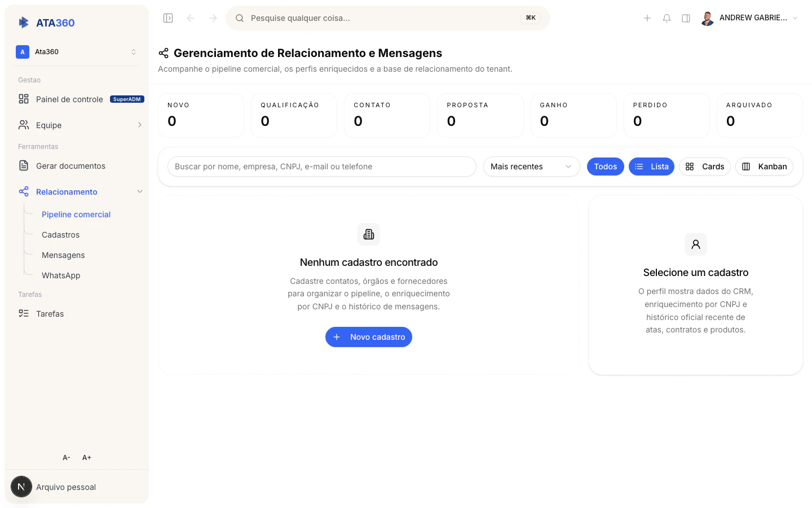Click the Novo cadastro button

[x=369, y=336]
